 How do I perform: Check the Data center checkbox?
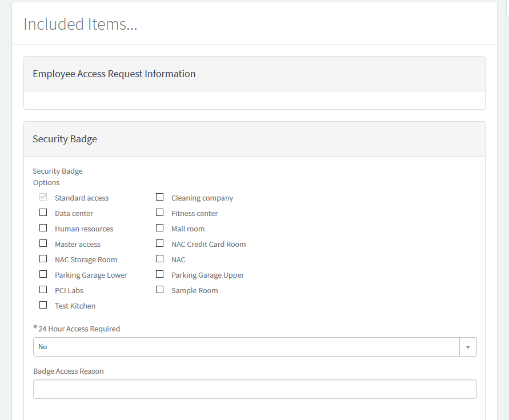(43, 213)
